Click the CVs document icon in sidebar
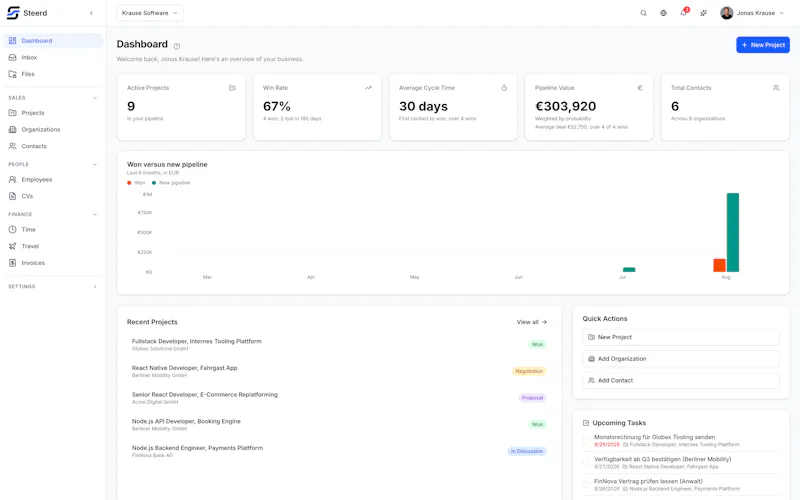Viewport: 800px width, 500px height. 13,196
